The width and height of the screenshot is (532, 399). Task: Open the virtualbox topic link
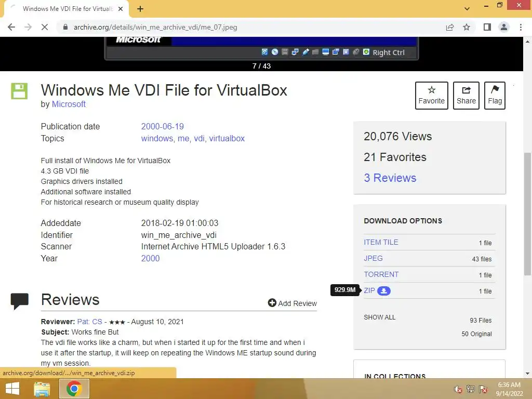point(227,138)
